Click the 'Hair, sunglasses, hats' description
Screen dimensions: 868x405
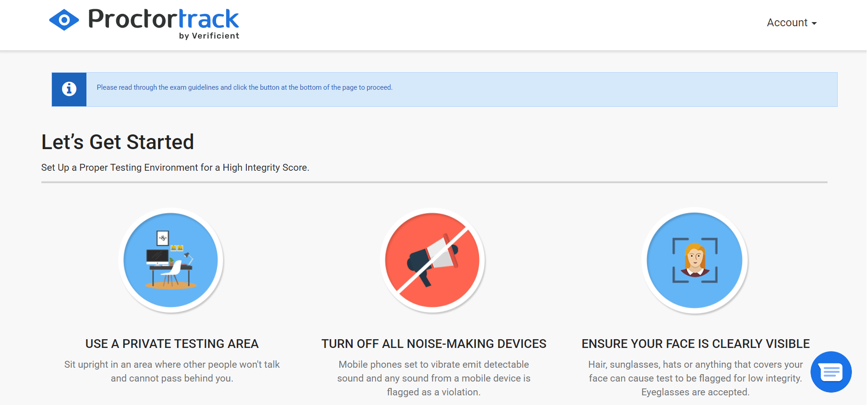[695, 378]
